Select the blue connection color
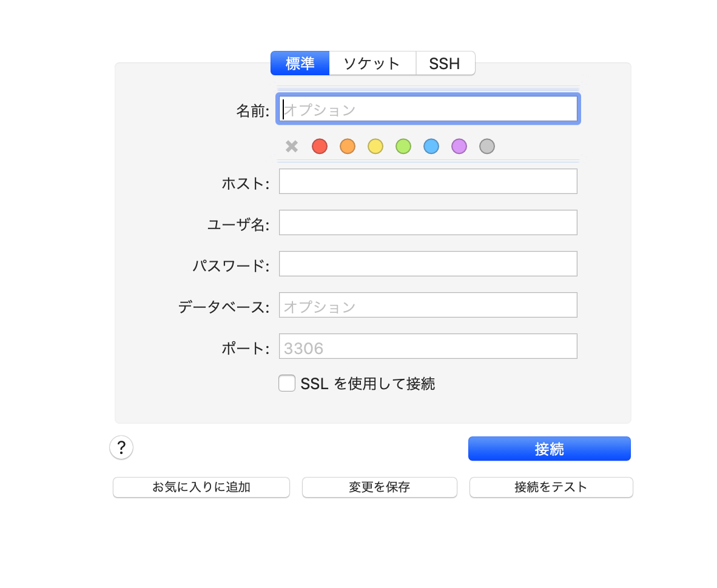The height and width of the screenshot is (588, 717). tap(431, 146)
